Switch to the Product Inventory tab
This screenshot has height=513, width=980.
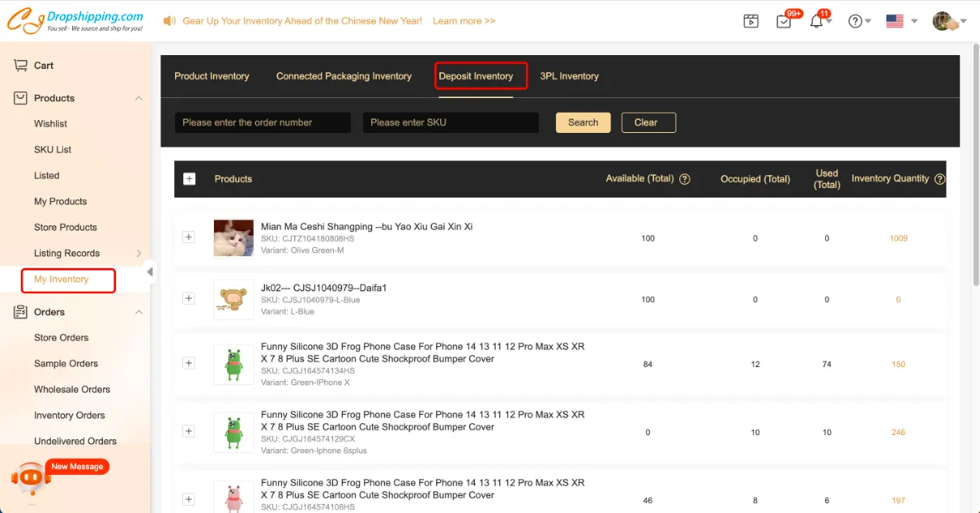pos(212,76)
